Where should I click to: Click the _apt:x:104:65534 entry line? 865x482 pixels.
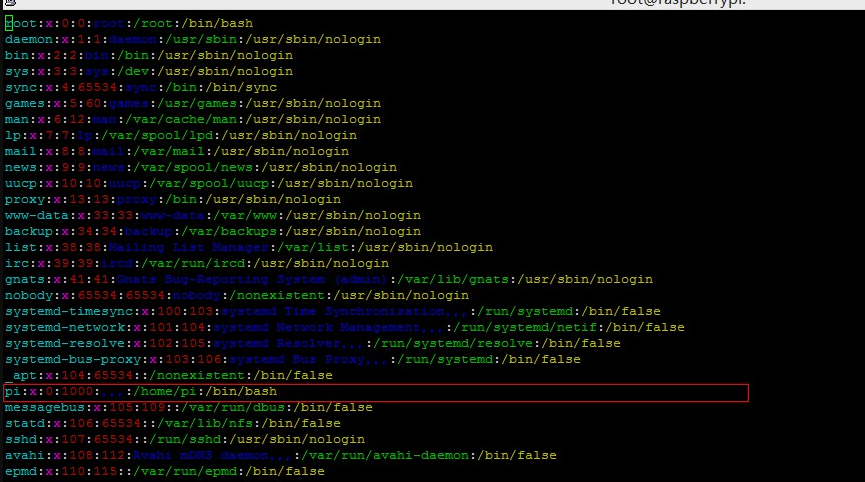[169, 376]
